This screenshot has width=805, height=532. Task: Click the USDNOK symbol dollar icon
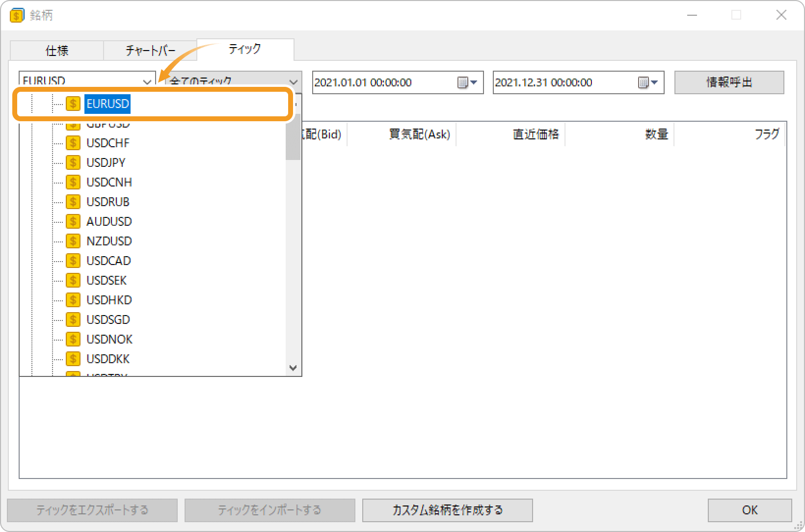73,339
